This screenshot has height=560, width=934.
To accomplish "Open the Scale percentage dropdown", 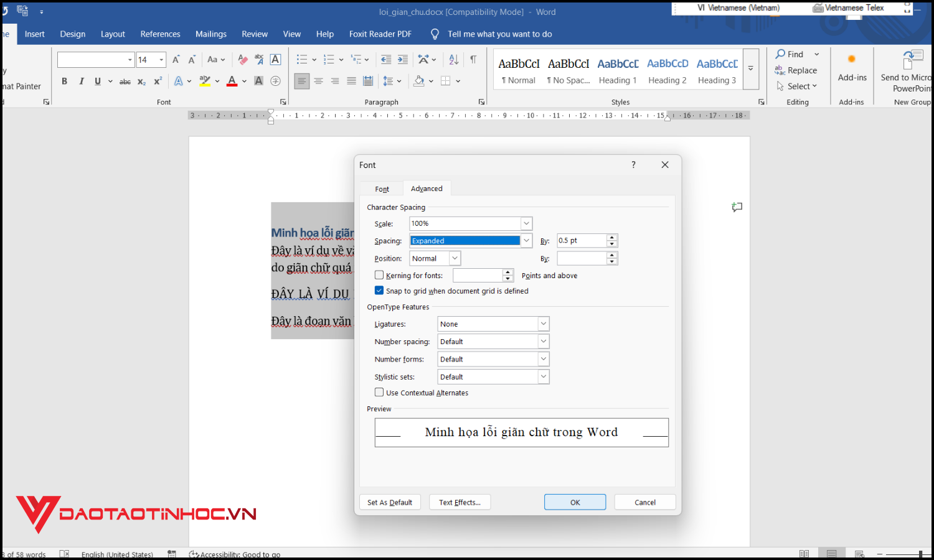I will 526,223.
